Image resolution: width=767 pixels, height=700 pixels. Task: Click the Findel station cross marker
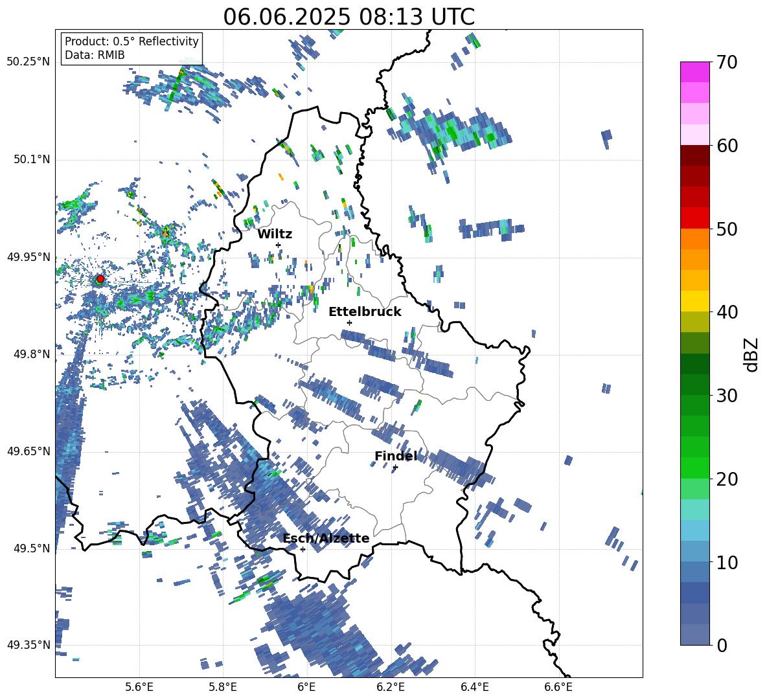(x=395, y=468)
